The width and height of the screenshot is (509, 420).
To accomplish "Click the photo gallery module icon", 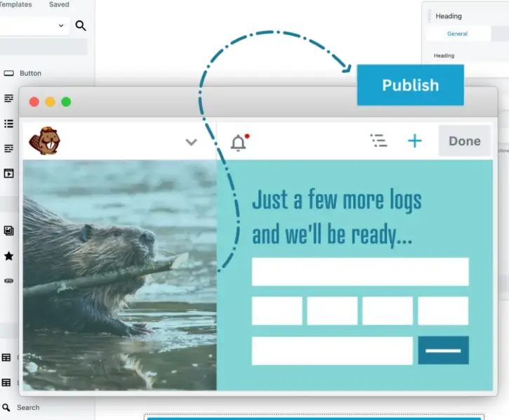I will (x=8, y=230).
